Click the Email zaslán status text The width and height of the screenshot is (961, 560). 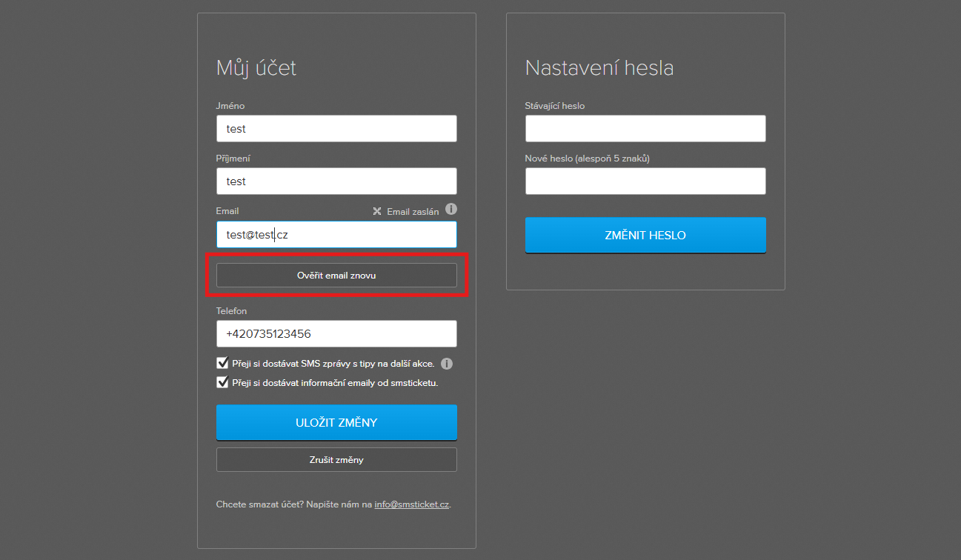click(413, 211)
